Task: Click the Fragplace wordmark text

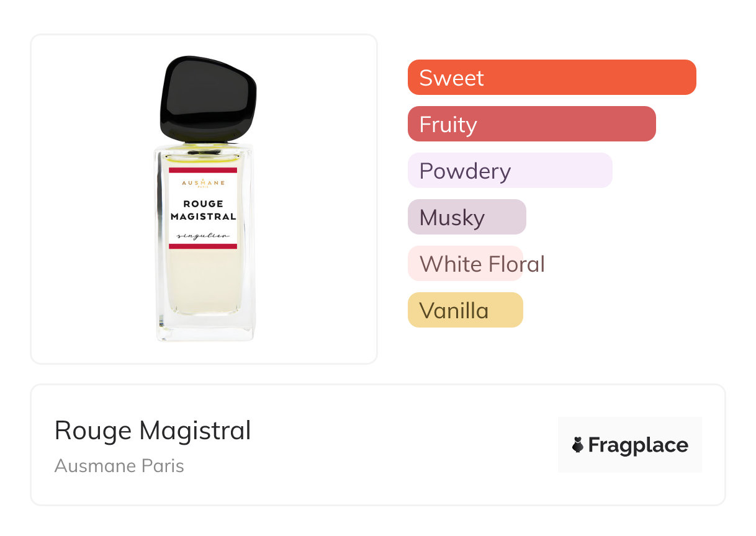Action: pos(638,445)
